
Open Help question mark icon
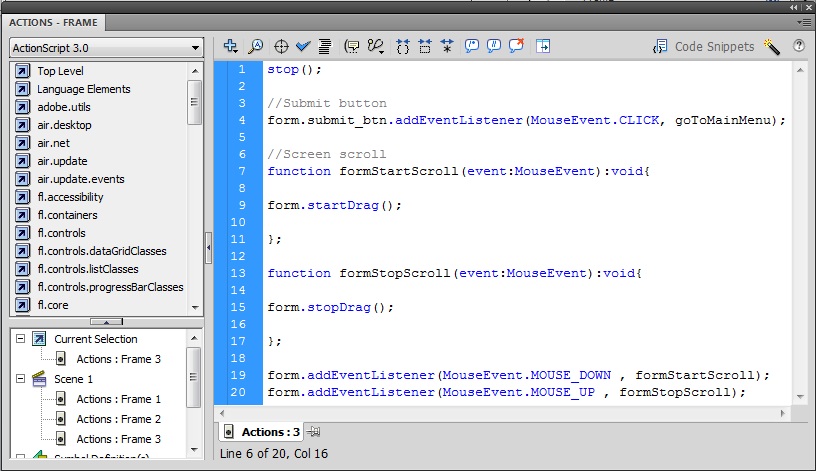[x=799, y=46]
